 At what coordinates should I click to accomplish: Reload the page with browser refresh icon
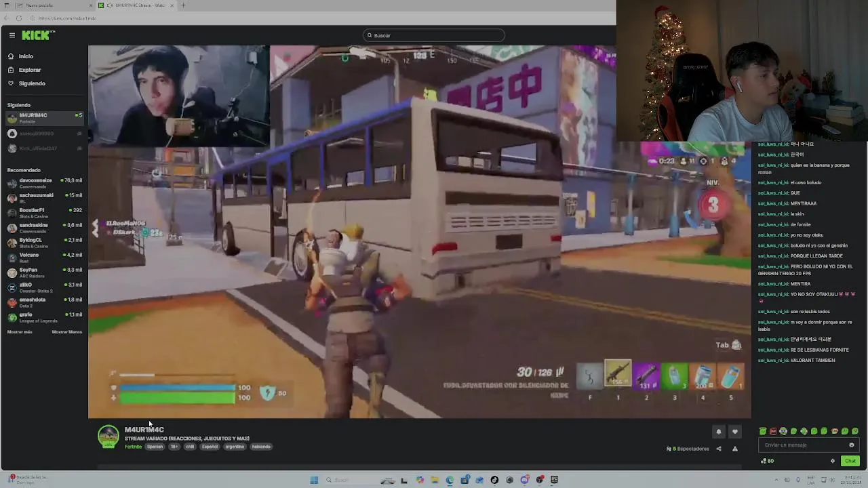pyautogui.click(x=18, y=18)
